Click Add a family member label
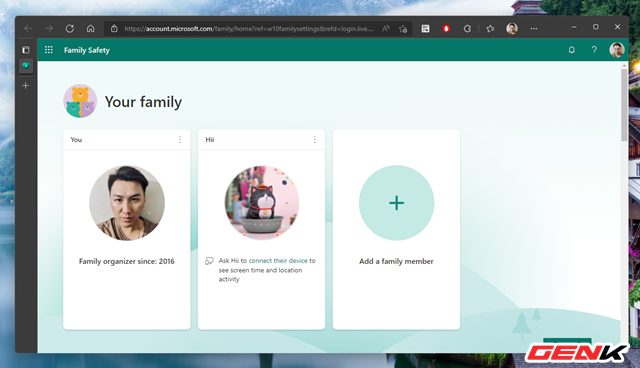This screenshot has height=368, width=640. 396,262
